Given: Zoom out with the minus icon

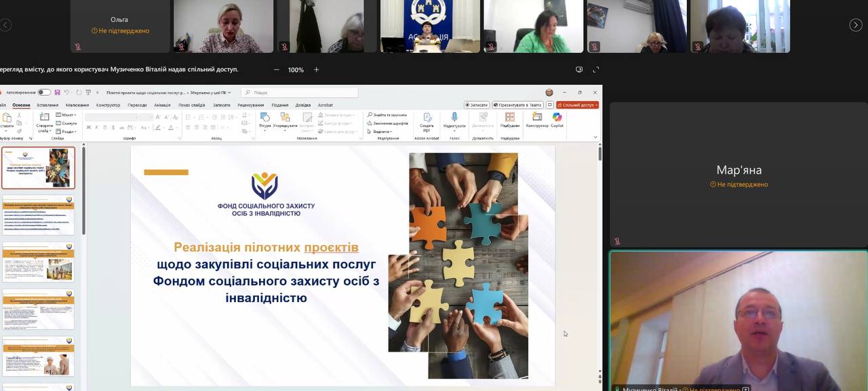Looking at the screenshot, I should tap(276, 70).
